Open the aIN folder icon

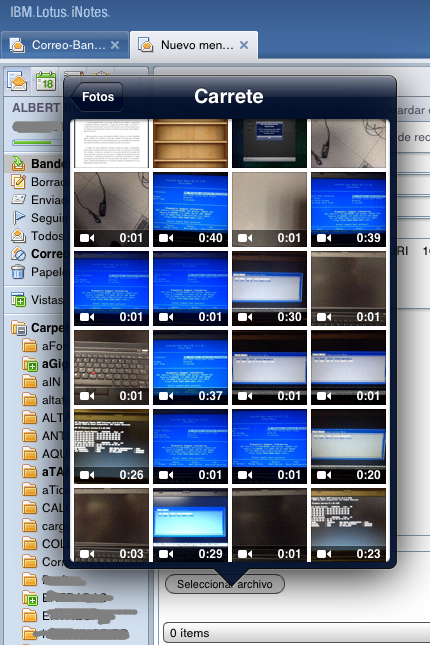pos(29,382)
